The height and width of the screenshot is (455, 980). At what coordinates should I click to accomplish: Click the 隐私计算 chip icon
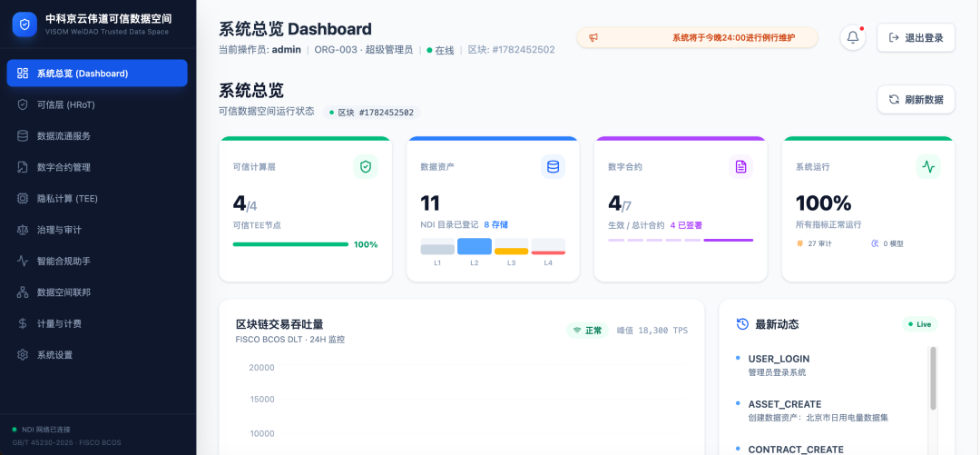(x=23, y=198)
